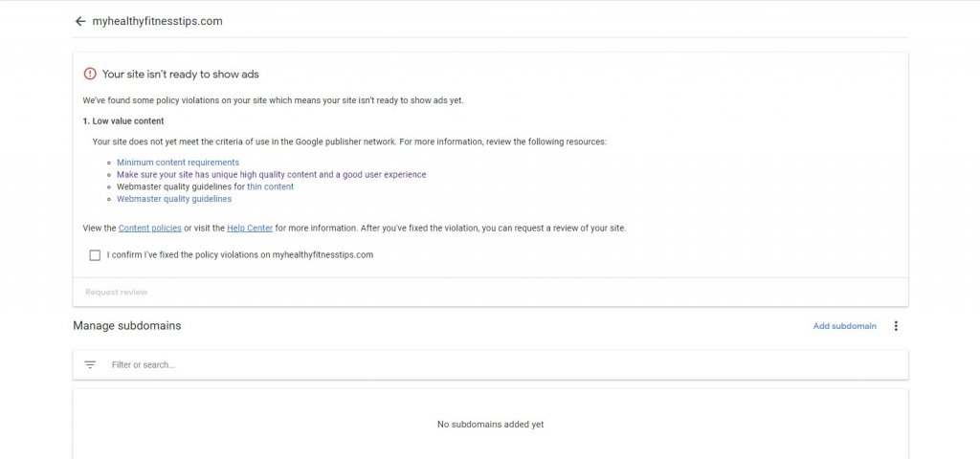The image size is (980, 459).
Task: Click the 'Your site isn't ready' heading
Action: [181, 74]
